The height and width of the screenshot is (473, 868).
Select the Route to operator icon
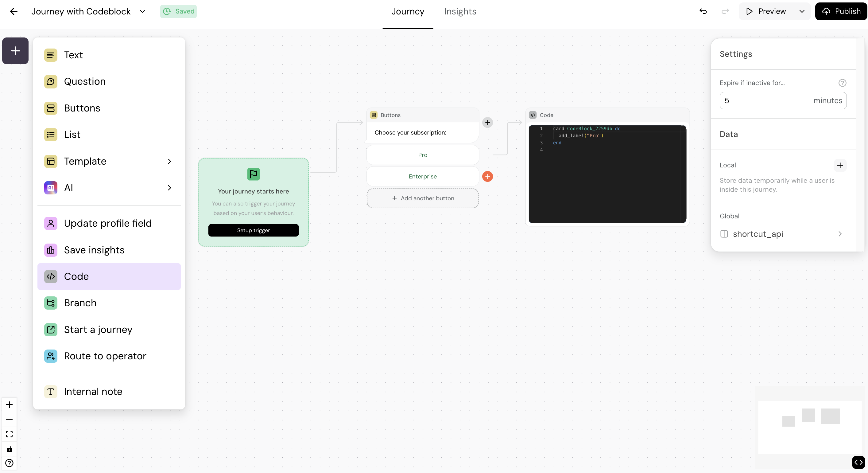coord(51,356)
